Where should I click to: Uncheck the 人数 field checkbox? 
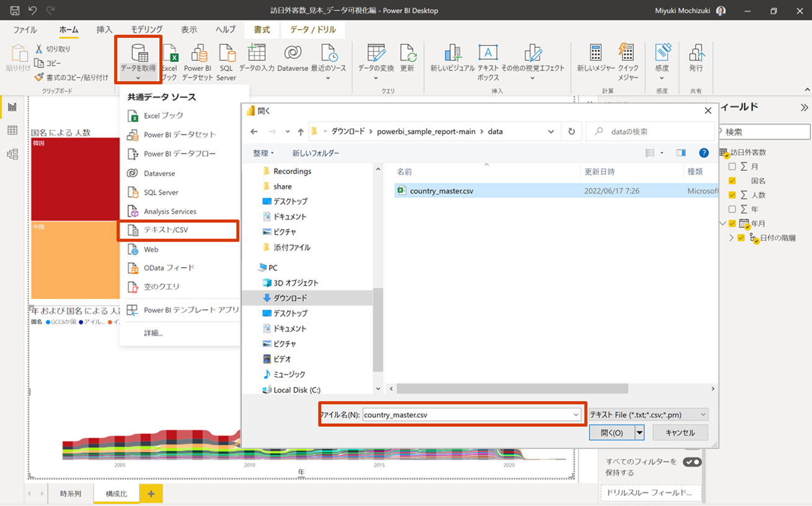pyautogui.click(x=732, y=195)
